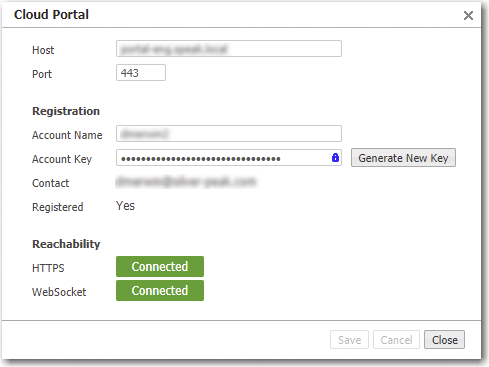Click the 'Registration' section heading

click(66, 111)
